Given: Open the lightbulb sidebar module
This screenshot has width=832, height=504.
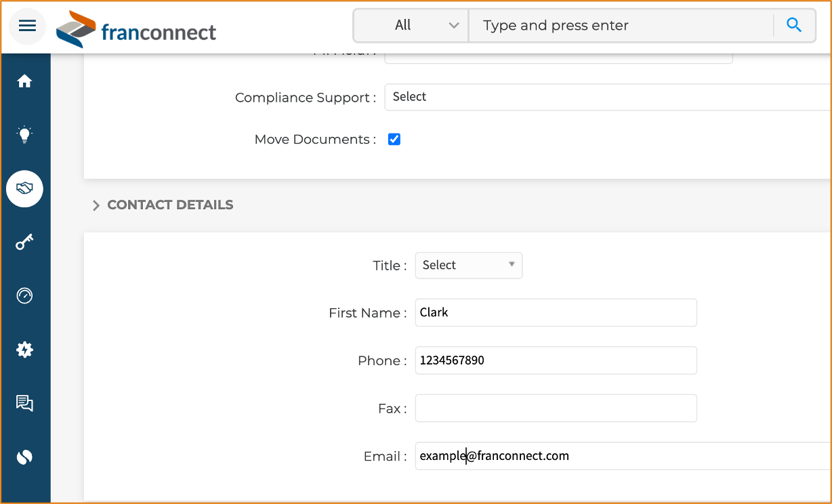Looking at the screenshot, I should (25, 134).
